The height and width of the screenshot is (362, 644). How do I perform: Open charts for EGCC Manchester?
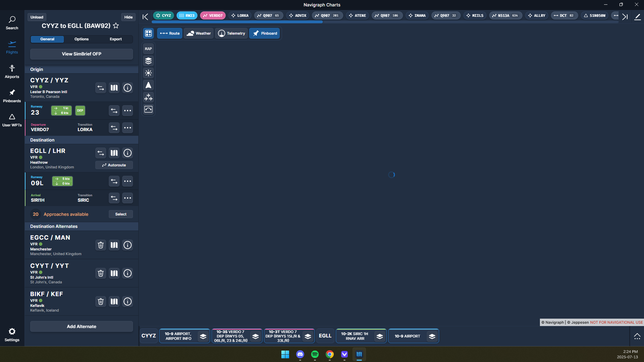click(114, 245)
